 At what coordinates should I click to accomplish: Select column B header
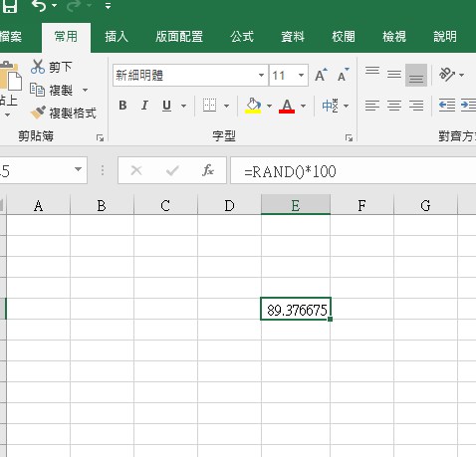click(x=102, y=206)
